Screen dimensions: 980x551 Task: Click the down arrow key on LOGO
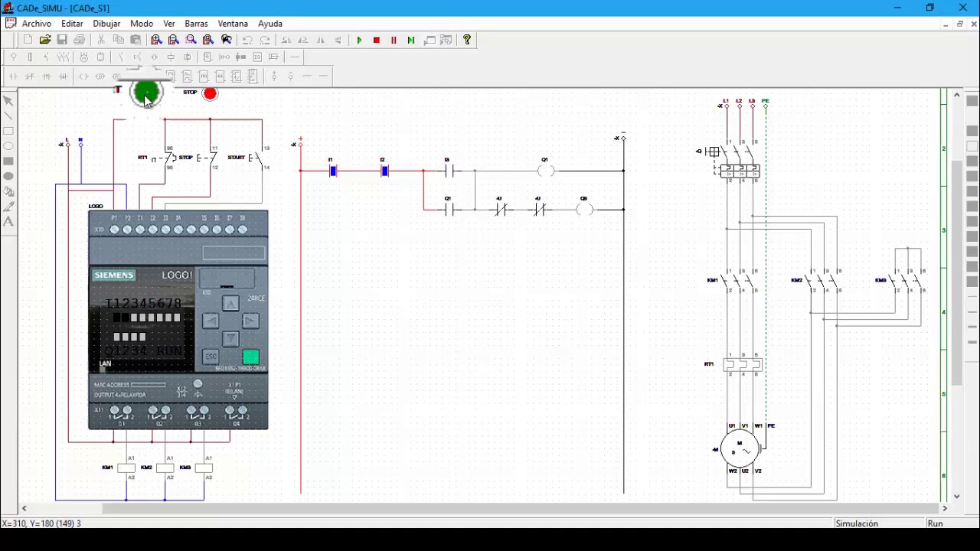click(230, 338)
